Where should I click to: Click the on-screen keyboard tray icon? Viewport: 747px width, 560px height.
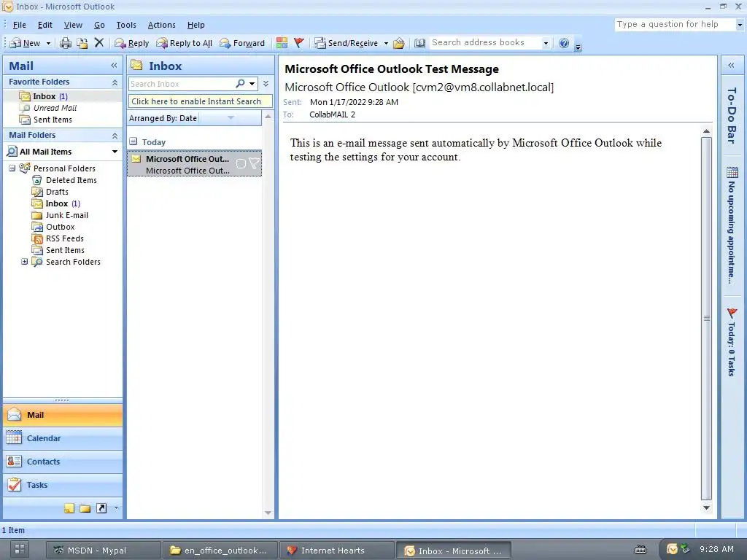[640, 550]
